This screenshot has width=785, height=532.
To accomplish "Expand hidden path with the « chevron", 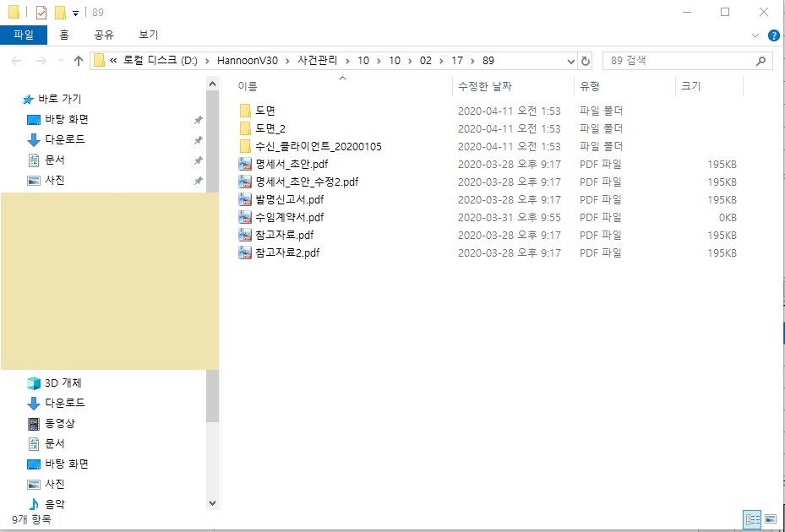I will point(113,61).
